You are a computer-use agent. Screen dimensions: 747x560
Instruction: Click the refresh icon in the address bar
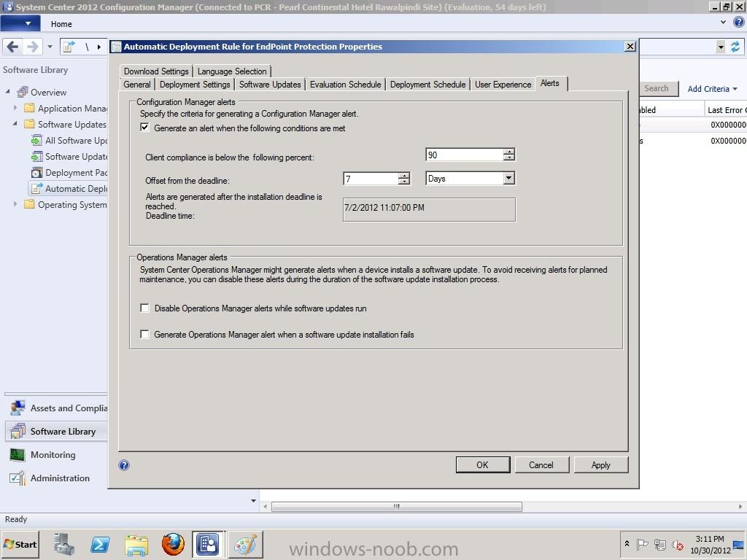pyautogui.click(x=735, y=47)
